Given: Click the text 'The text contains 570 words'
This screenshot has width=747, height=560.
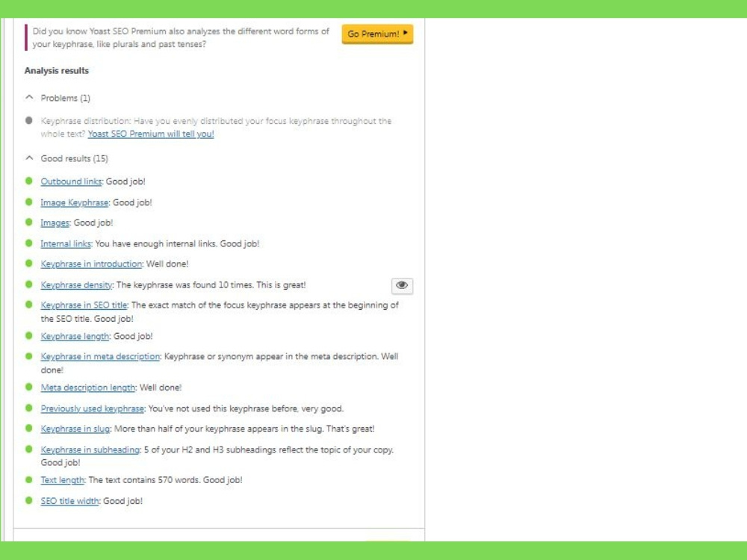Looking at the screenshot, I should [144, 480].
